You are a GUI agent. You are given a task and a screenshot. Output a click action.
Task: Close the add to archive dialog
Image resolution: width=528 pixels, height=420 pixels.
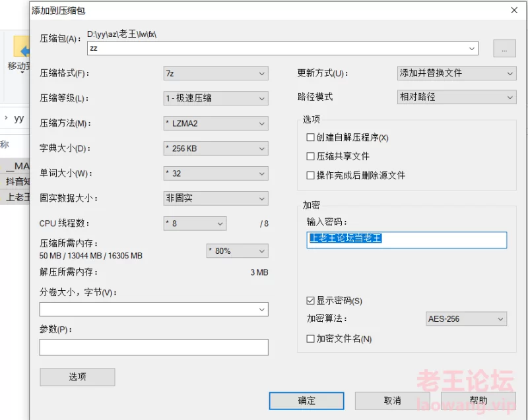[514, 11]
